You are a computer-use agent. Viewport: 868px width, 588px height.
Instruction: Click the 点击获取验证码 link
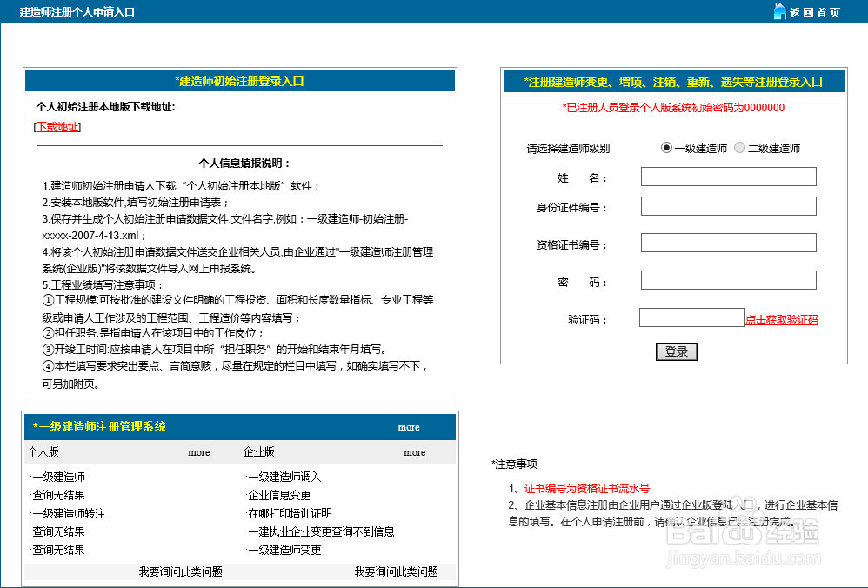click(782, 319)
